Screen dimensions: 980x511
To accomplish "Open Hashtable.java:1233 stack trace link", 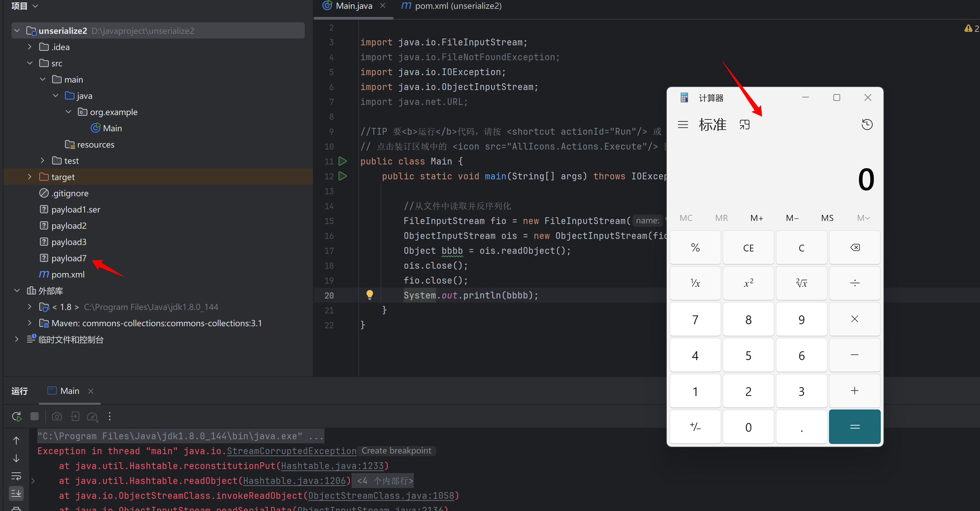I will (332, 466).
